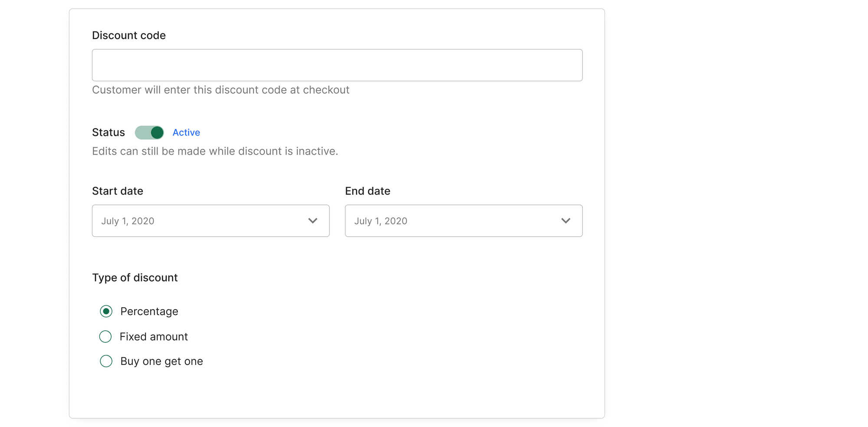Toggle the Status switch off
868x427 pixels.
coord(149,132)
